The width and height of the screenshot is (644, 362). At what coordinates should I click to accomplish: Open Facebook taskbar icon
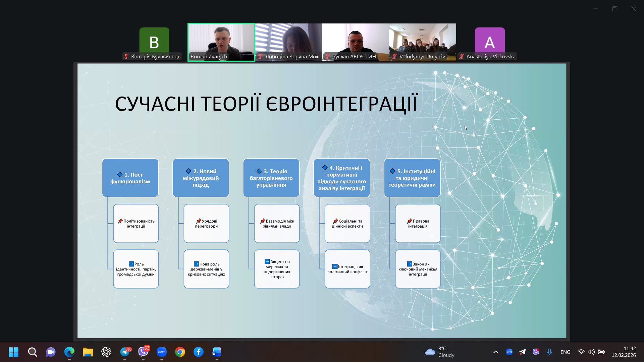(198, 352)
